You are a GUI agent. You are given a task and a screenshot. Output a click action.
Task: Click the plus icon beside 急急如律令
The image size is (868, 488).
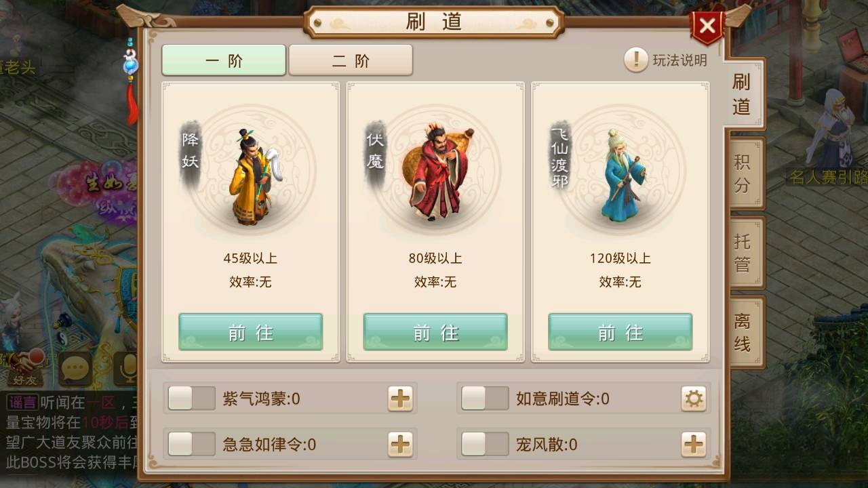click(400, 445)
